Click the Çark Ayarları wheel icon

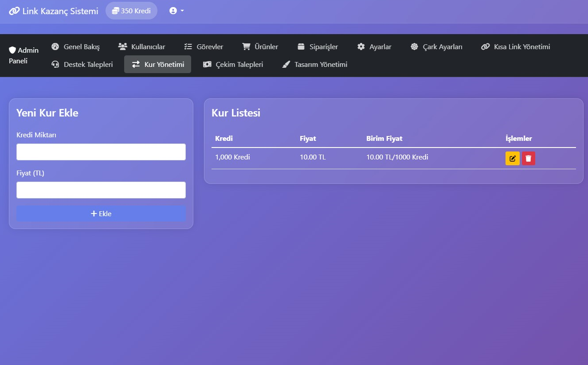(x=414, y=47)
